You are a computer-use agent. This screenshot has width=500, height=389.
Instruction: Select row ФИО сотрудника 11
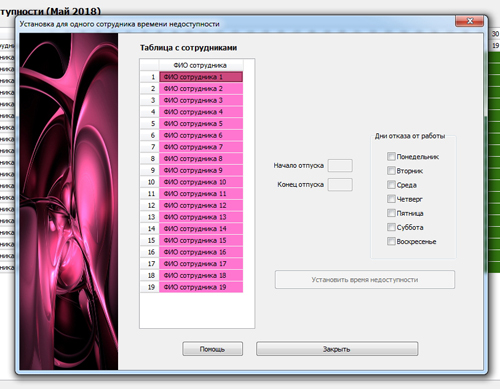coord(201,194)
